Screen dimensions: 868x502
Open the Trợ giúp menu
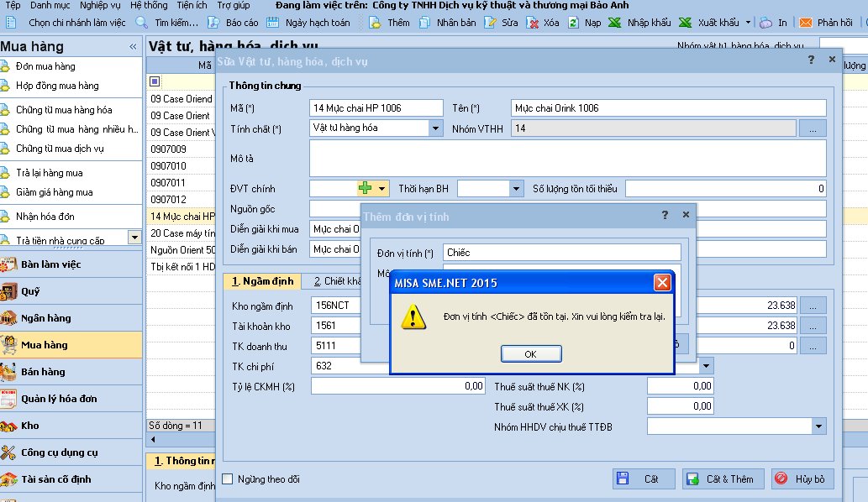click(233, 6)
